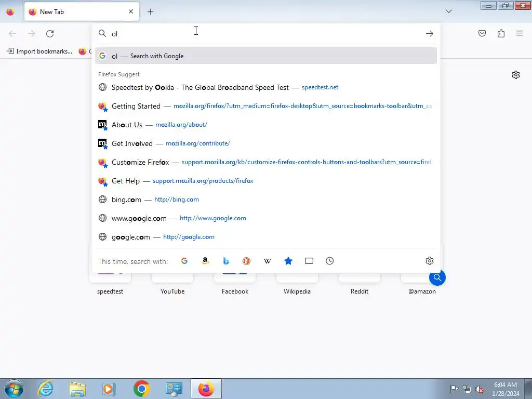Open Windows Explorer folder from taskbar
This screenshot has width=532, height=399.
click(x=77, y=389)
